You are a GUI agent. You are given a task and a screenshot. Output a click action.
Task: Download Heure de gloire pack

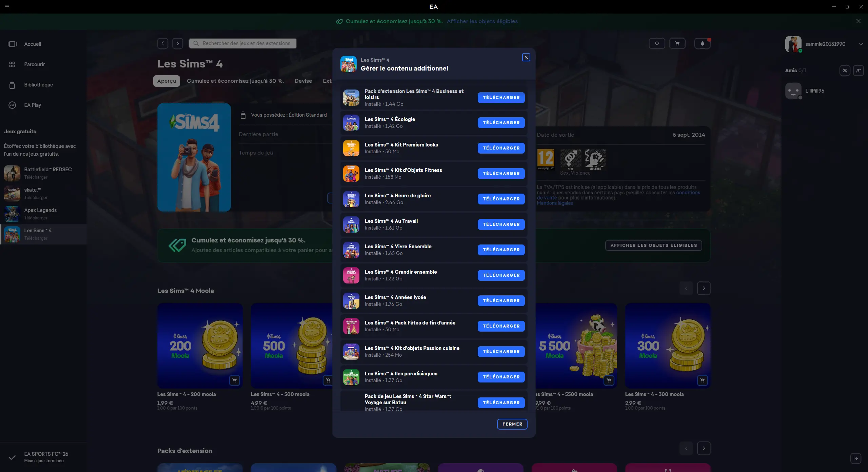[x=501, y=199]
